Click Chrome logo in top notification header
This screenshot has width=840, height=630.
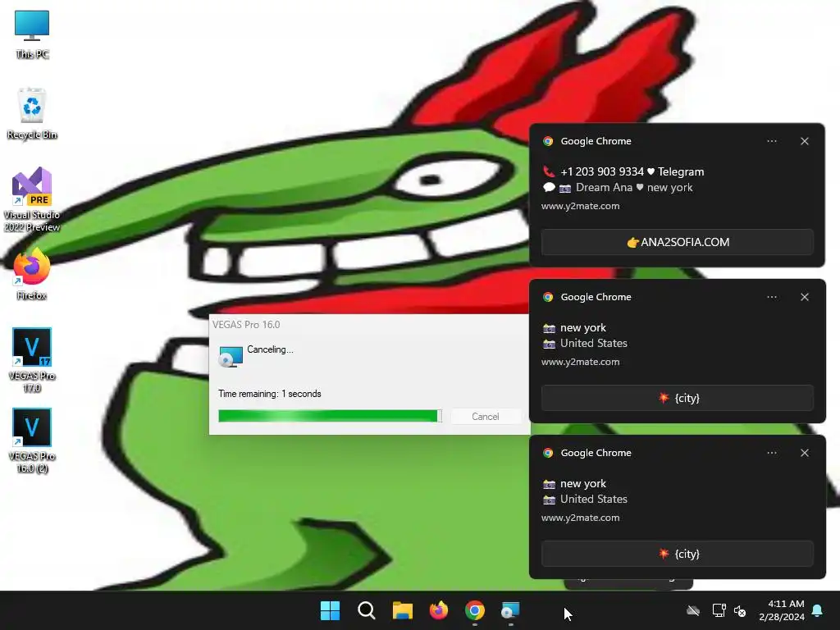pyautogui.click(x=548, y=141)
